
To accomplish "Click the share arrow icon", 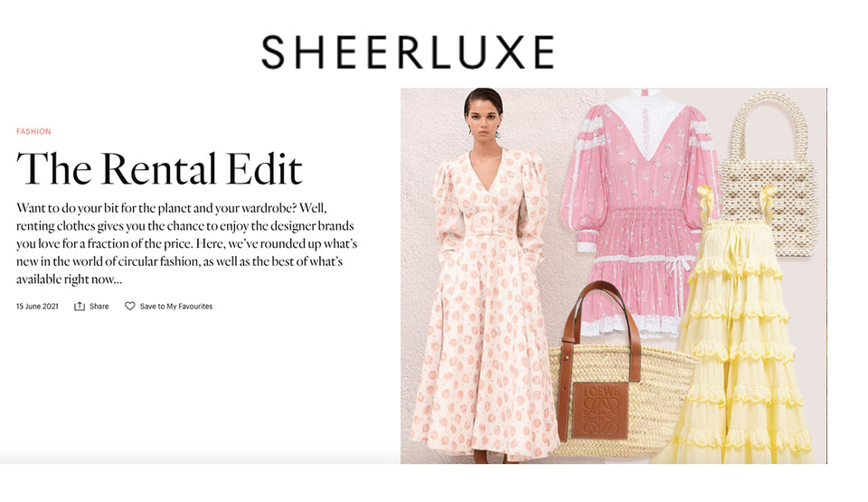I will coord(80,307).
